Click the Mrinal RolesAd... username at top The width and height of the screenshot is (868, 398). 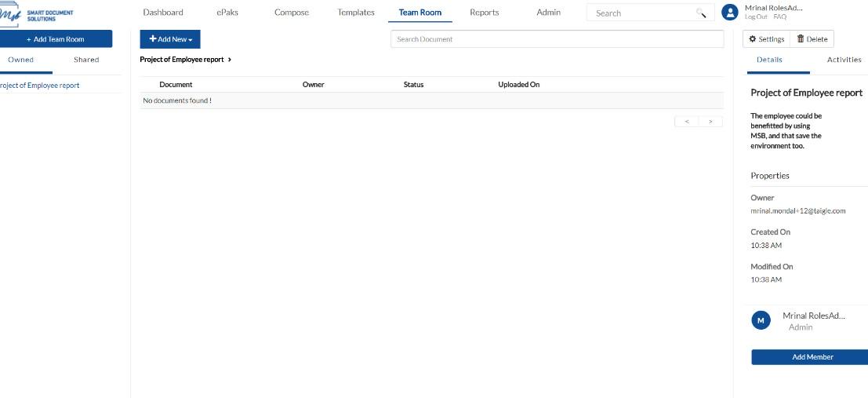pos(773,8)
